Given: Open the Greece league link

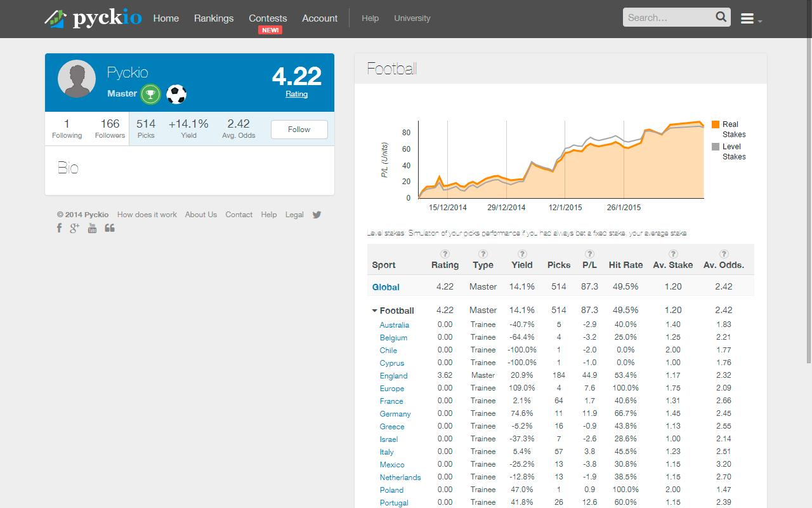Looking at the screenshot, I should click(392, 427).
